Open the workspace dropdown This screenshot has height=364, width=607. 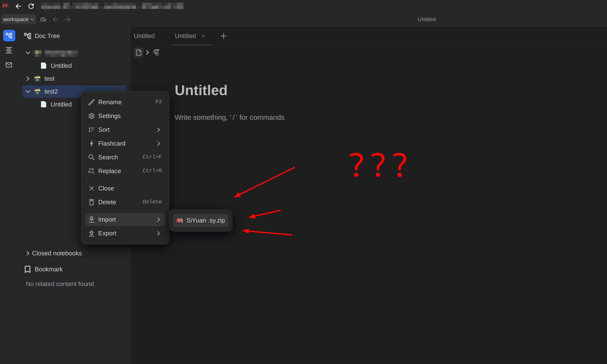point(18,19)
